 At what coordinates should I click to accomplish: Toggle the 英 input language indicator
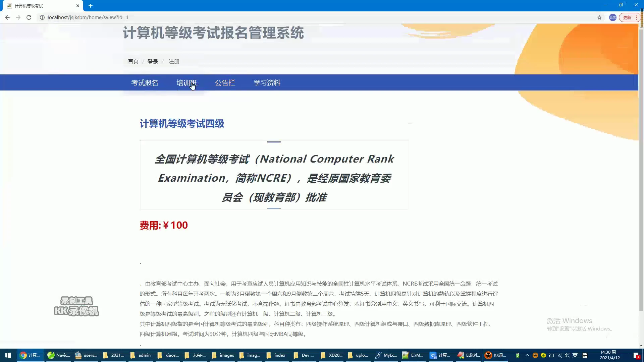click(575, 355)
